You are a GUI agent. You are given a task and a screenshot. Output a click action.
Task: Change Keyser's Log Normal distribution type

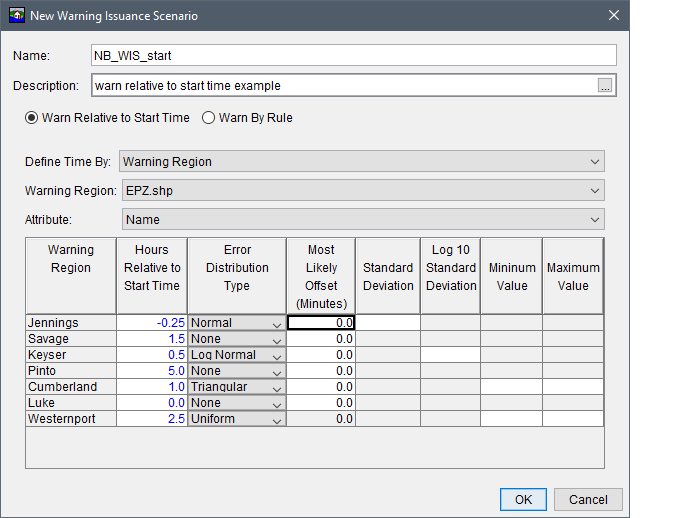click(236, 355)
